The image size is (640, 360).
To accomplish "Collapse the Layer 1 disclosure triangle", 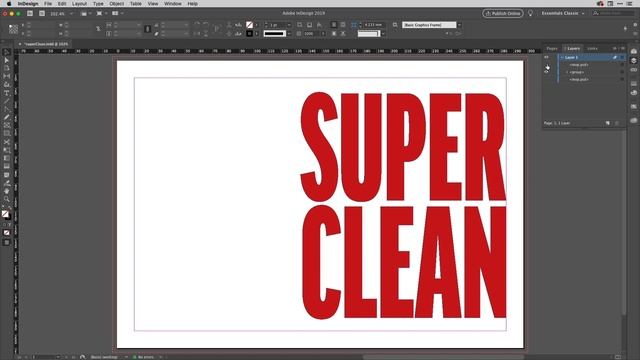I will click(x=562, y=58).
